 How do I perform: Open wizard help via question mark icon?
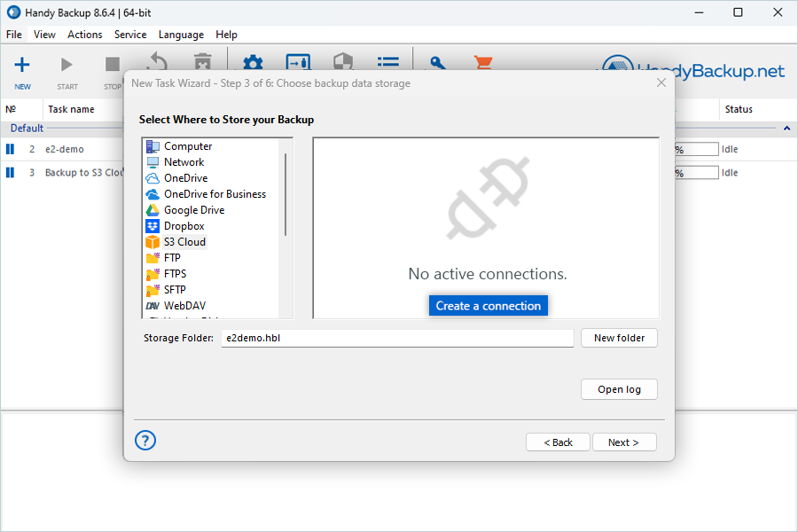click(145, 441)
